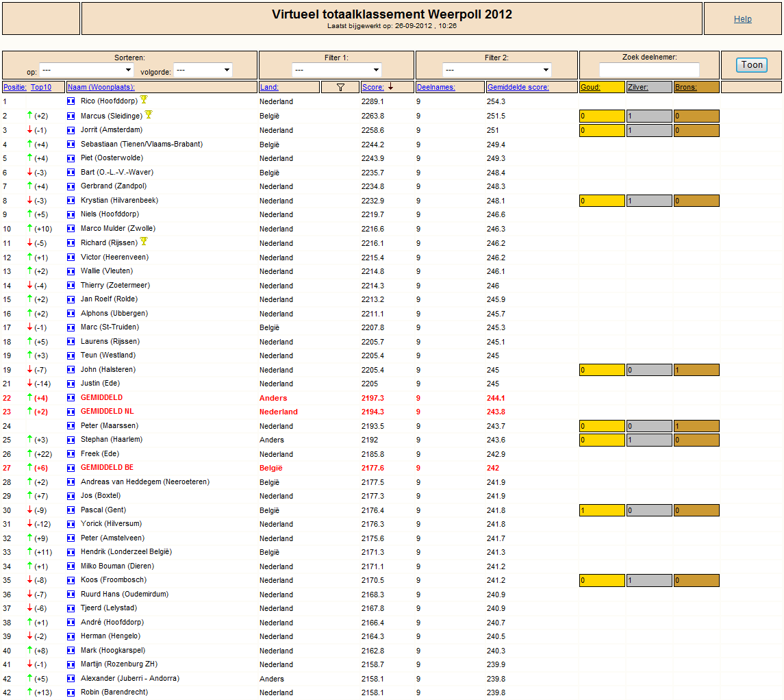Click the name Yorick (Hilversum)

(x=111, y=524)
